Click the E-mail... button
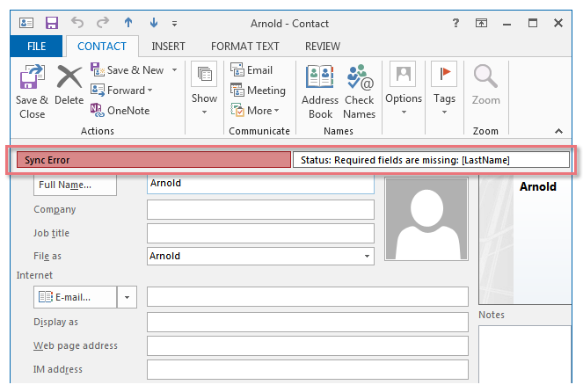583x392 pixels. pos(75,297)
